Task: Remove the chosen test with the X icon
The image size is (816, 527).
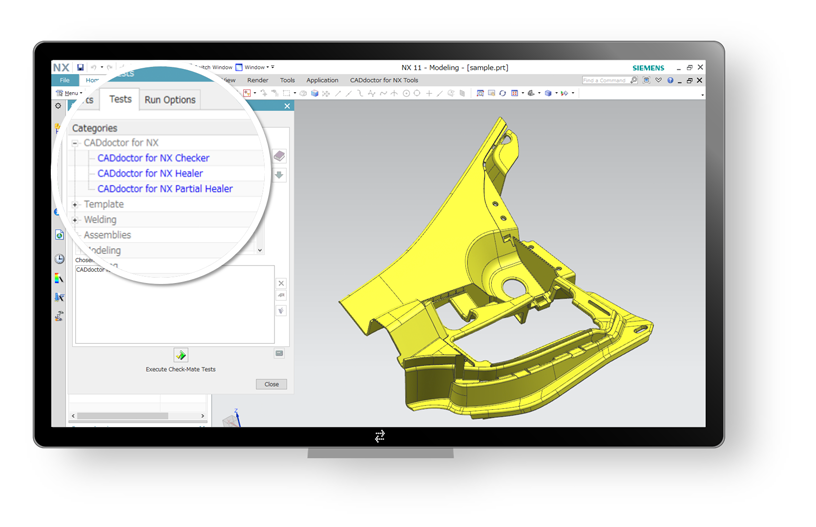Action: click(281, 284)
